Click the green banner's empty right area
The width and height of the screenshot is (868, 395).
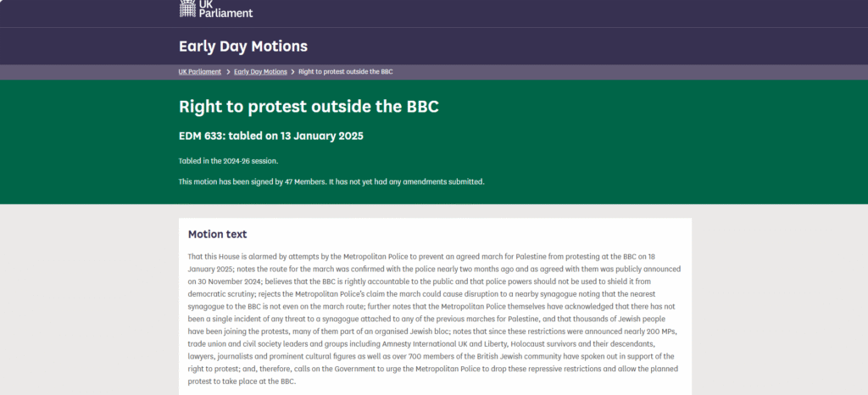point(721,144)
